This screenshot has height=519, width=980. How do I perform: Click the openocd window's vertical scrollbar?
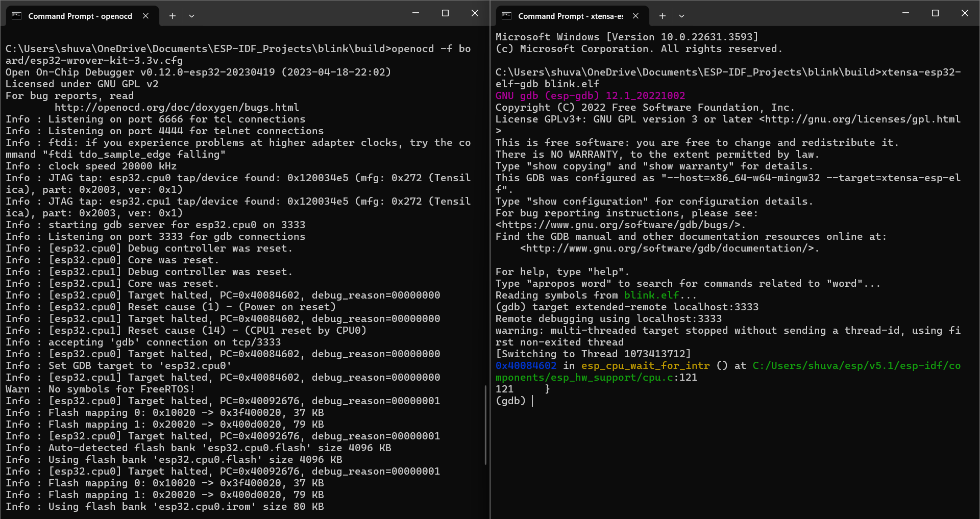click(485, 425)
